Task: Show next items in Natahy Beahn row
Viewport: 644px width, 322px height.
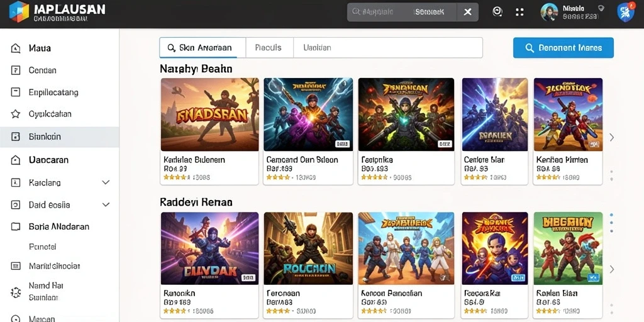Action: tap(611, 137)
